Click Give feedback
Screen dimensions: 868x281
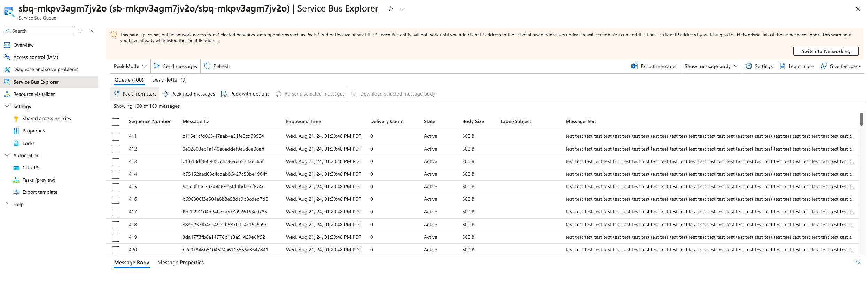click(840, 66)
